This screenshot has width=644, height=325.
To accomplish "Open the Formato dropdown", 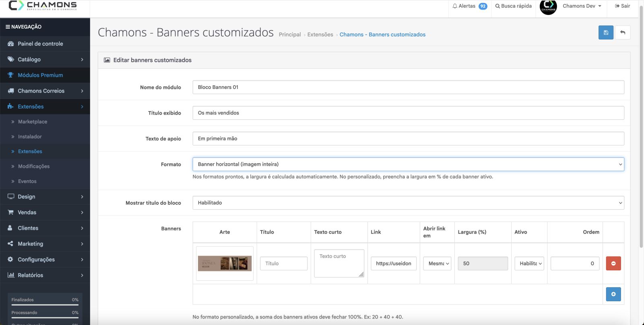I will pyautogui.click(x=408, y=164).
